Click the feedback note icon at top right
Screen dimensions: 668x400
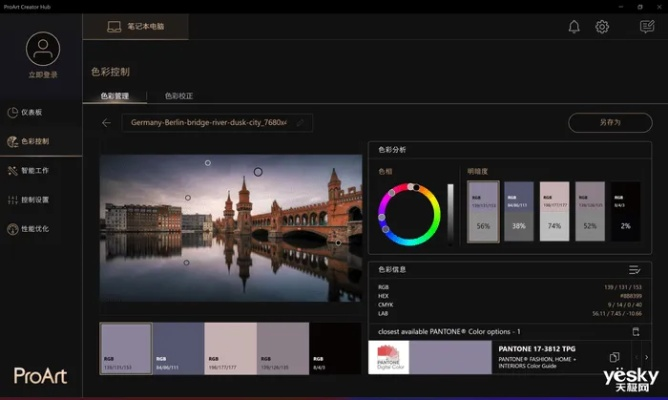click(x=646, y=27)
